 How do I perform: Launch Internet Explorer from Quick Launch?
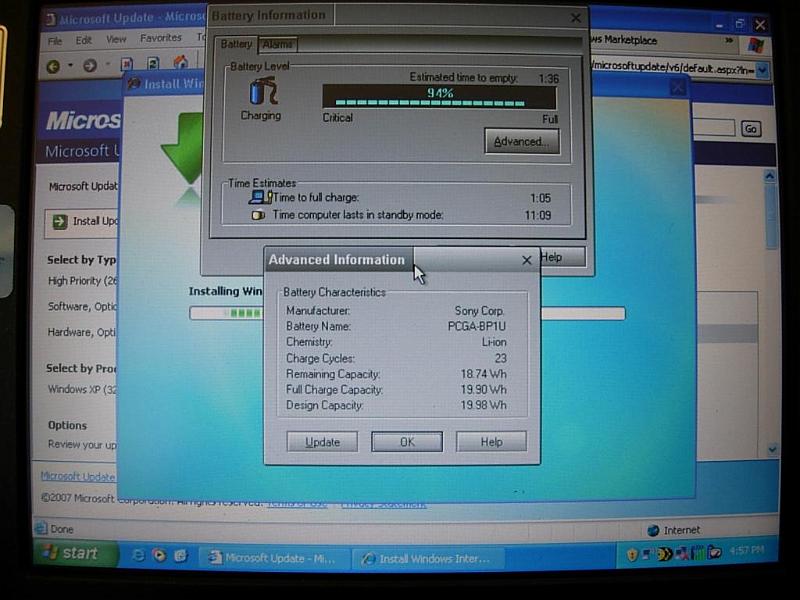[x=138, y=555]
